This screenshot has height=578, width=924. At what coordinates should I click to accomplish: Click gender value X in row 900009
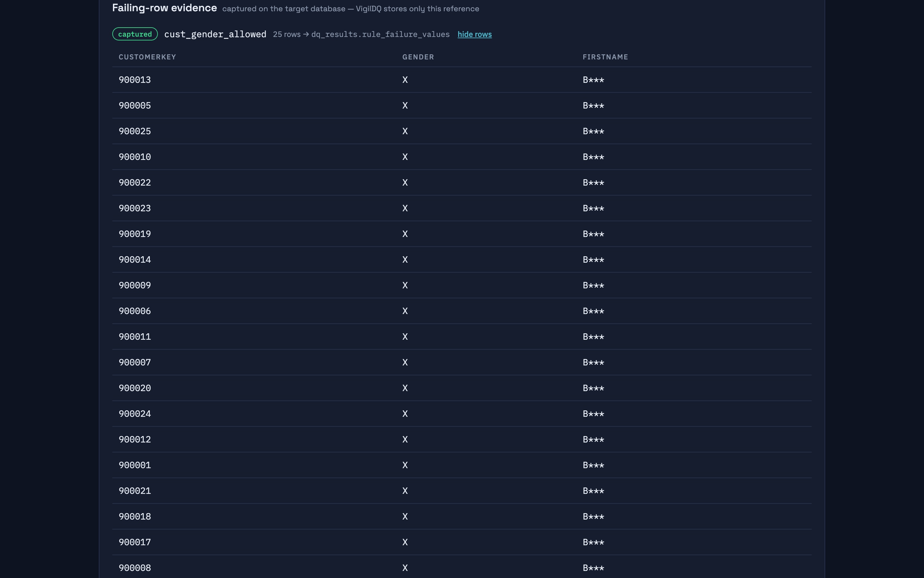click(405, 285)
